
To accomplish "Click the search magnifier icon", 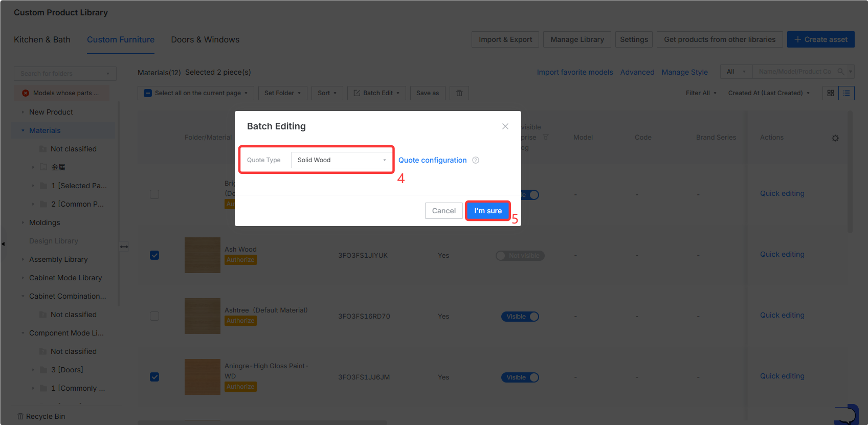I will 840,72.
